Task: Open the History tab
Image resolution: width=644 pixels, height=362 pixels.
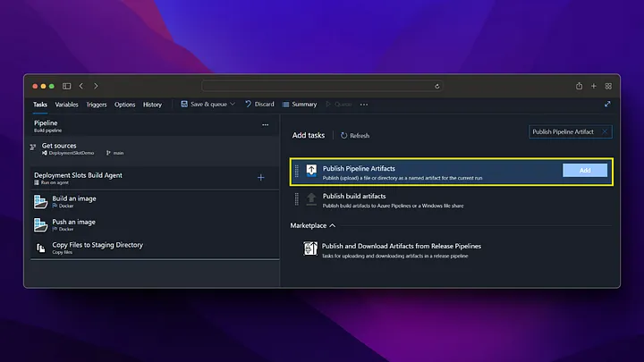Action: click(152, 105)
